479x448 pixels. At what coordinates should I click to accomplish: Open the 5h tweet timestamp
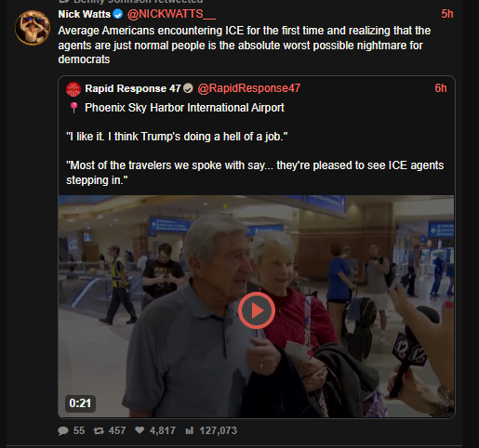447,14
